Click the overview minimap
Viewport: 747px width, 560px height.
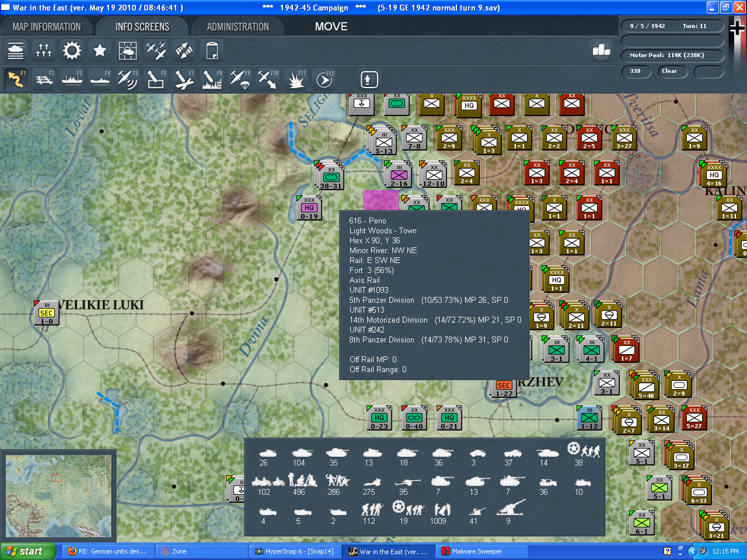pos(58,496)
